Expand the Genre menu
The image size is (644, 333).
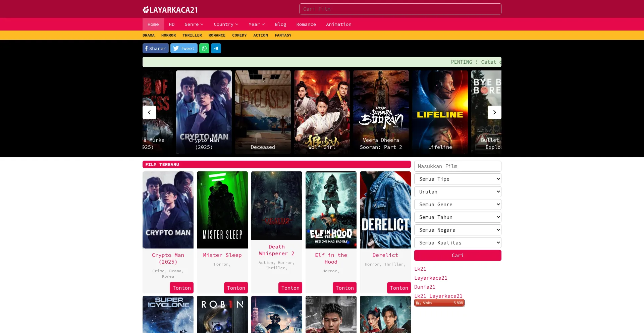(x=194, y=24)
